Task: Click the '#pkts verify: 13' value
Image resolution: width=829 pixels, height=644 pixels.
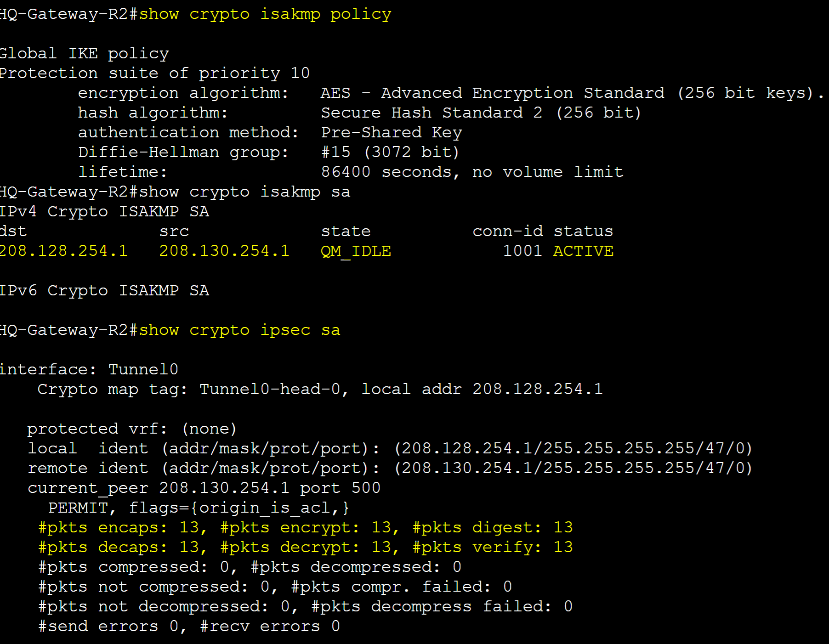Action: [493, 547]
